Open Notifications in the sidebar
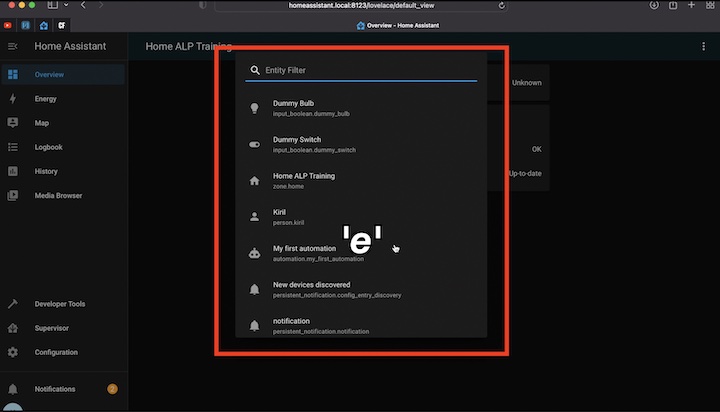Screen dimensions: 720x412 [63, 389]
